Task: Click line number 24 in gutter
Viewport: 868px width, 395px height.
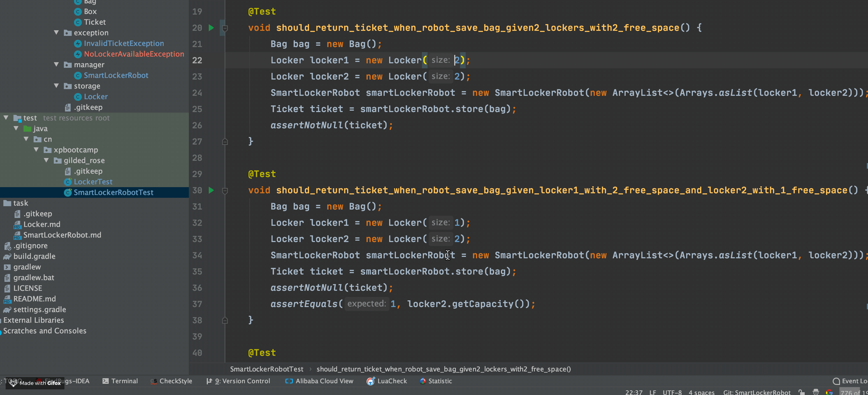Action: tap(197, 93)
